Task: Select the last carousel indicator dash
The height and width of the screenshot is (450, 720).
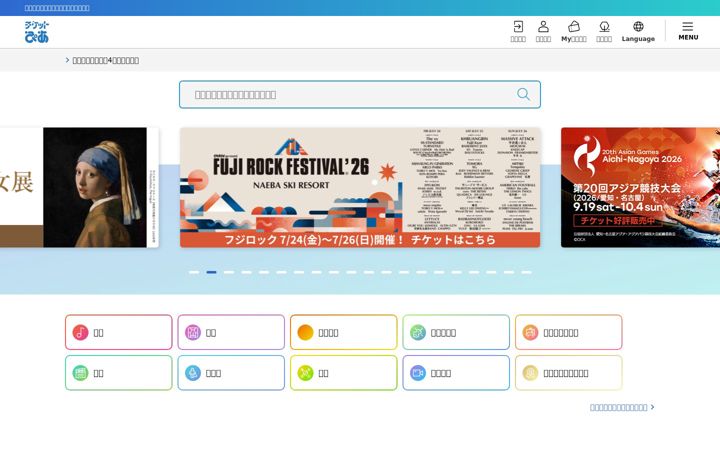Action: click(x=526, y=272)
